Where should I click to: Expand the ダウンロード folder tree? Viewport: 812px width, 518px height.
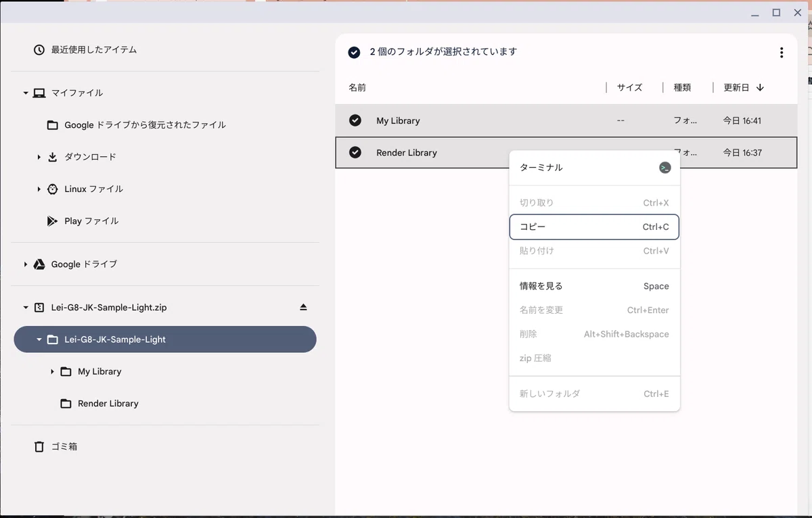[x=39, y=158]
